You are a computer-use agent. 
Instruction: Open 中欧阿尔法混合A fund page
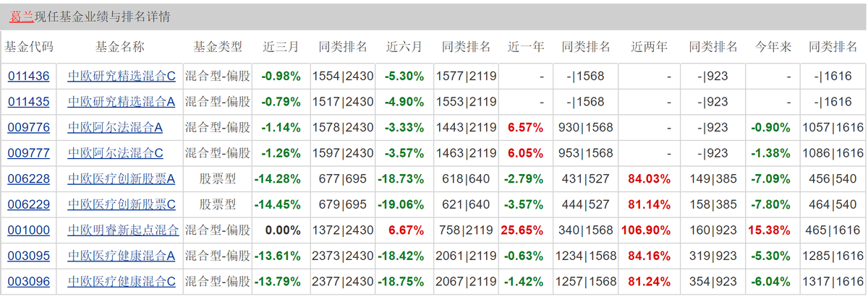coord(115,128)
